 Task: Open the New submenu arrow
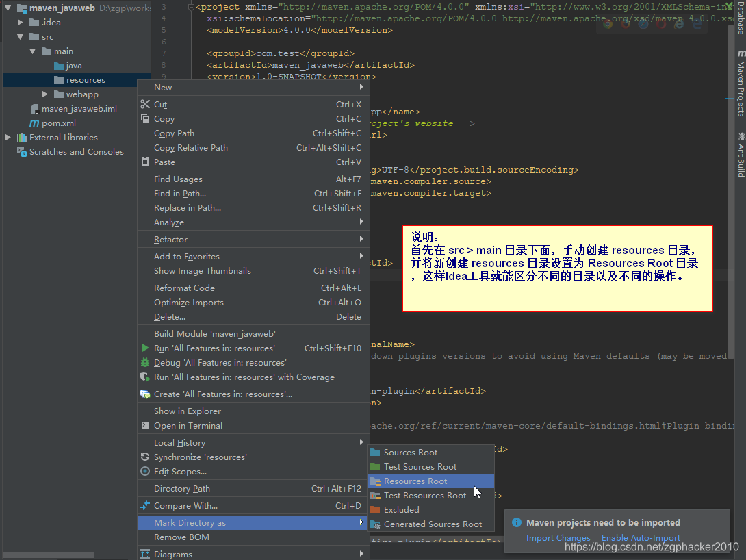point(361,87)
